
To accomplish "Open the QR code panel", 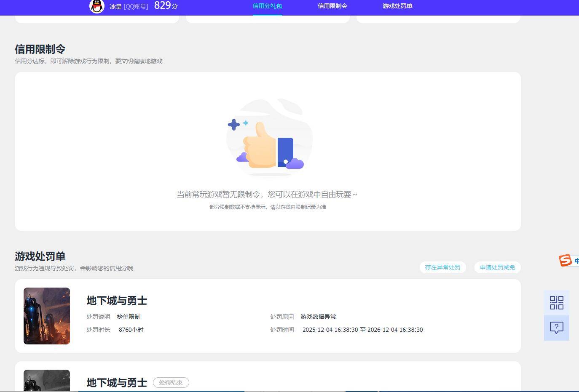I will [556, 302].
